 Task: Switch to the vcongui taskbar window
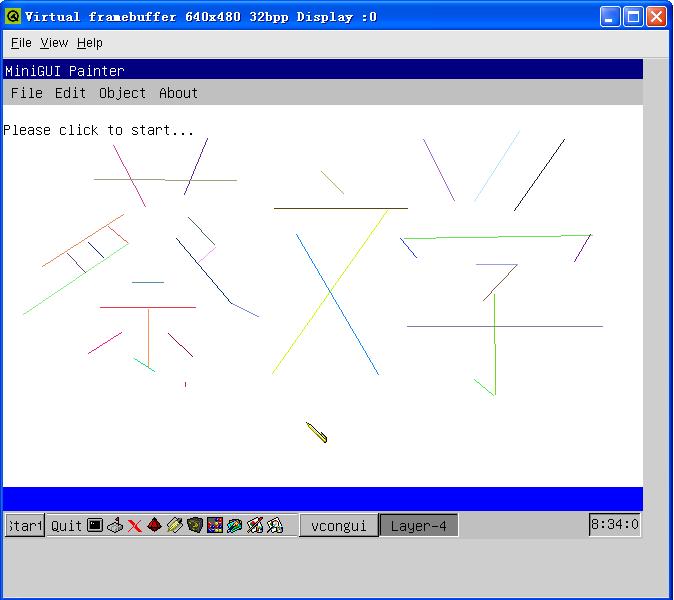(339, 526)
